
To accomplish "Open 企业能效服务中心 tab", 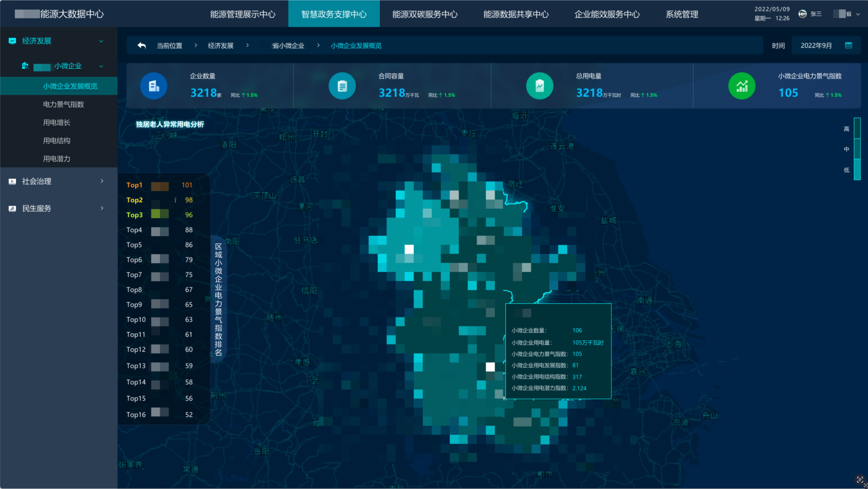I will tap(607, 14).
